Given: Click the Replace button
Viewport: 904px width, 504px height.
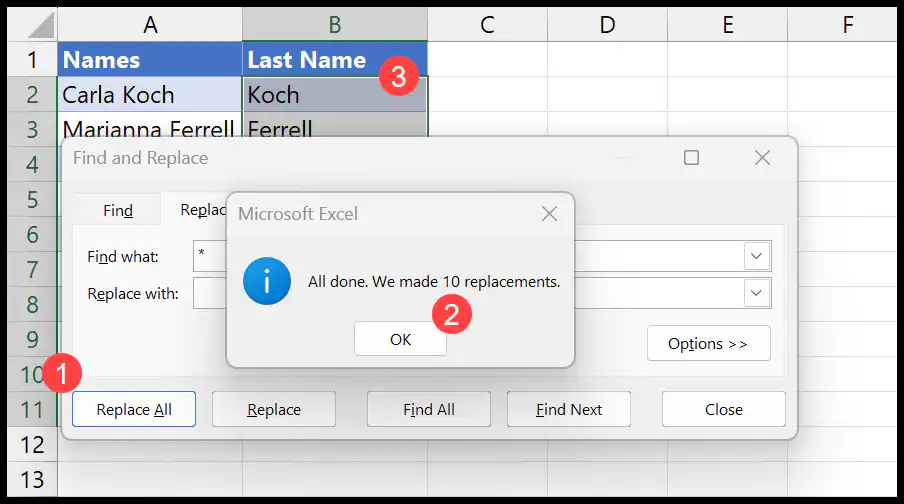Looking at the screenshot, I should tap(274, 409).
